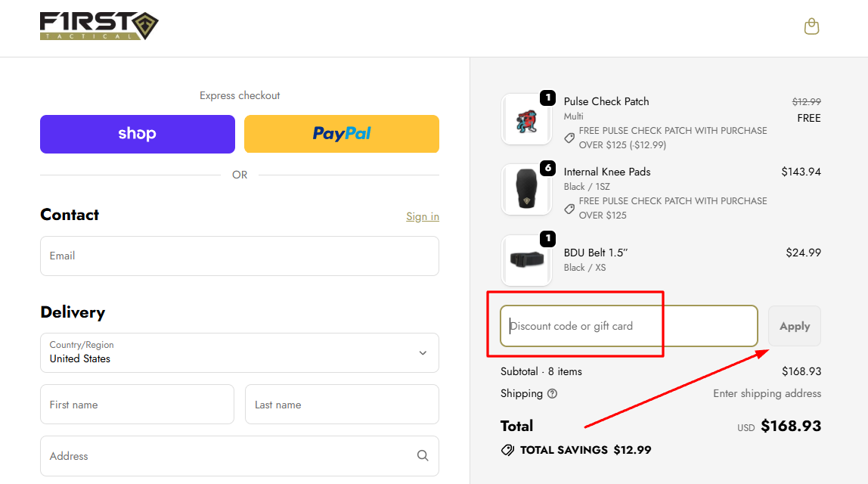Screen dimensions: 868x484
Task: Open the Country/Region dropdown
Action: 239,352
